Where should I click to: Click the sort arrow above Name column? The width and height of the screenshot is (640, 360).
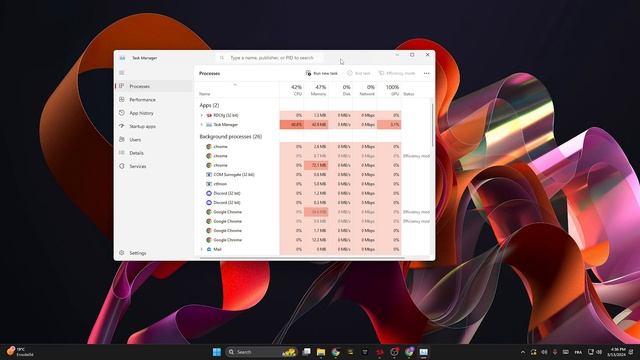click(x=235, y=84)
